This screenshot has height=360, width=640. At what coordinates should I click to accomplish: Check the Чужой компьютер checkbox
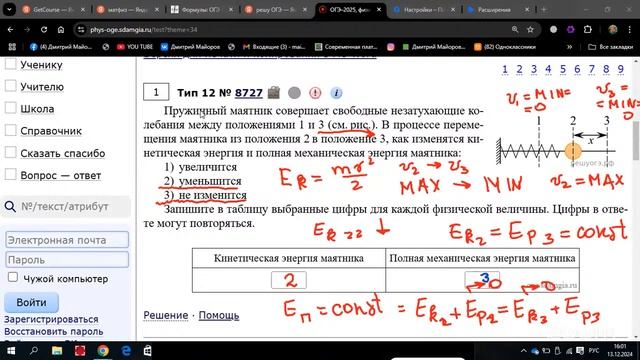(x=13, y=278)
